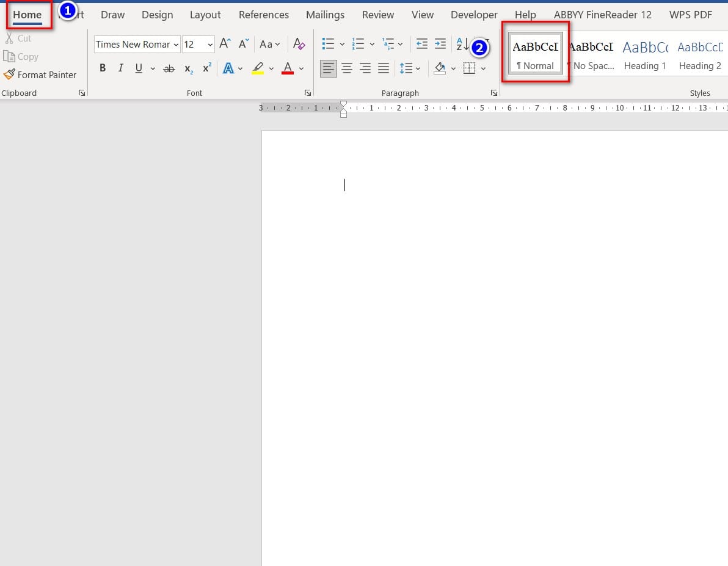Decrease paragraph indent
728x566 pixels.
pyautogui.click(x=421, y=44)
